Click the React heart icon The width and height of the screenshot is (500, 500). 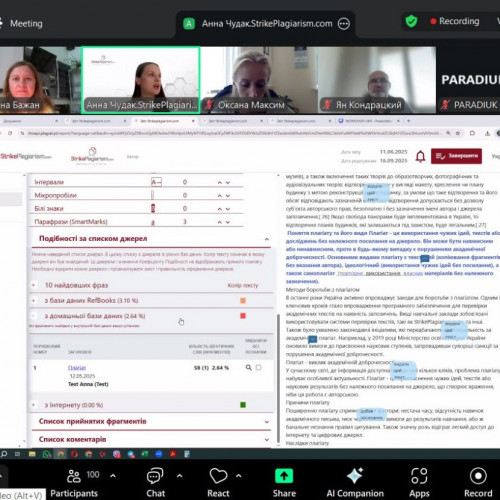coord(218,476)
